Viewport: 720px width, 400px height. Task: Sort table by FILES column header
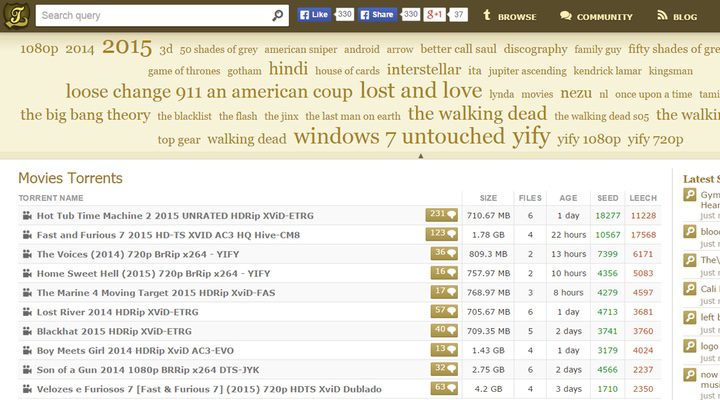pyautogui.click(x=530, y=198)
